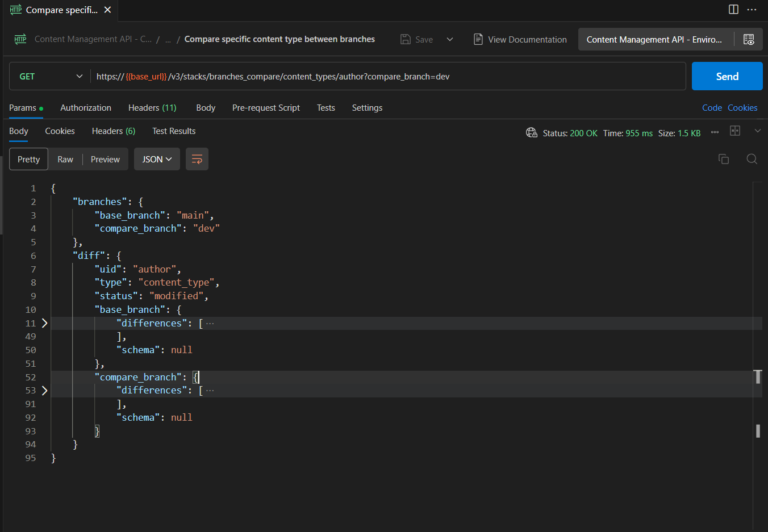
Task: Switch to the Authorization tab
Action: click(86, 108)
